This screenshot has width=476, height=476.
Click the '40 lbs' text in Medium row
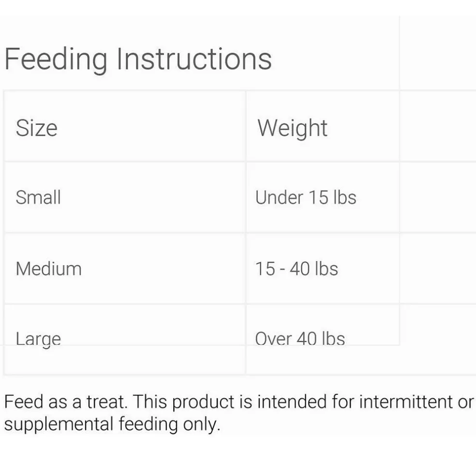tap(313, 268)
